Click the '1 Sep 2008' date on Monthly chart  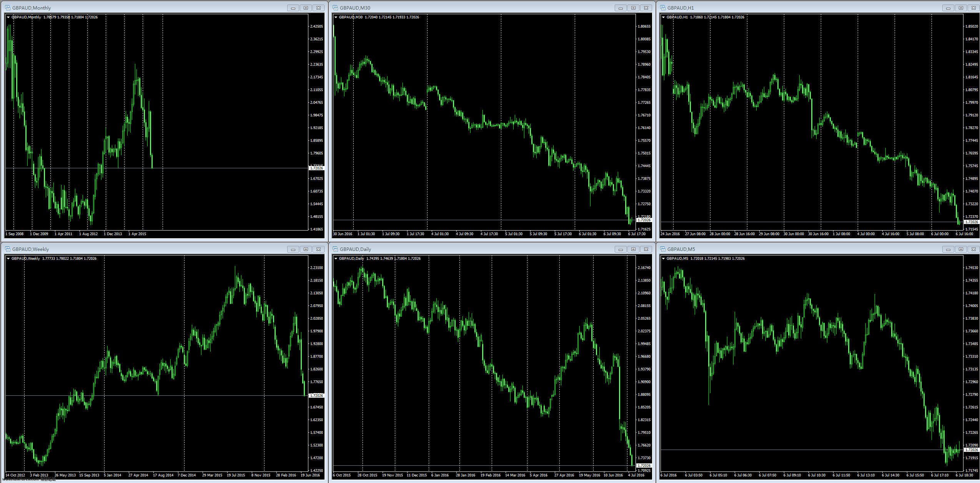tap(15, 234)
